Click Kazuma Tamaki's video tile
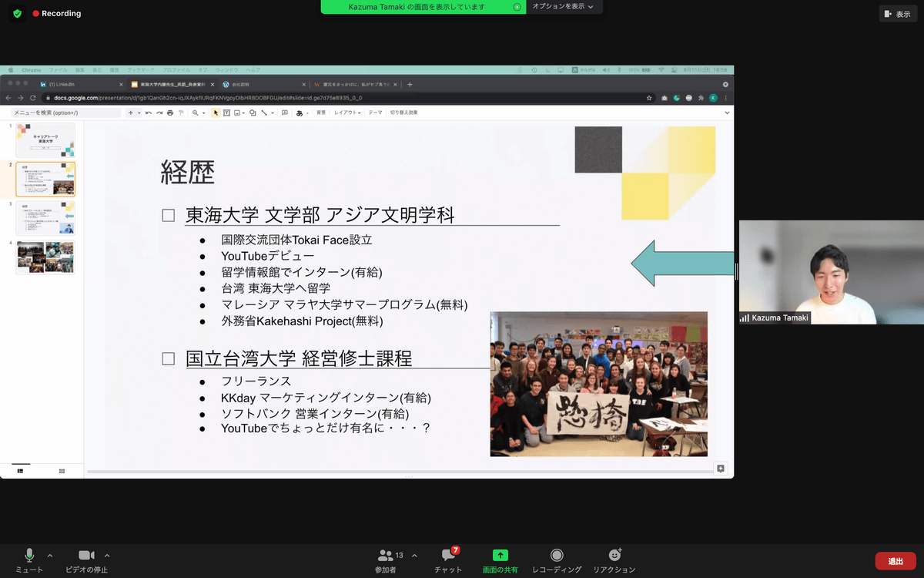This screenshot has width=924, height=578. [808, 272]
